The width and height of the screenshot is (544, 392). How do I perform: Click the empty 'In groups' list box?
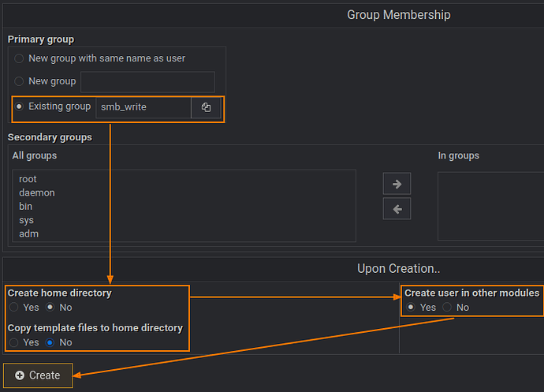tap(490, 205)
